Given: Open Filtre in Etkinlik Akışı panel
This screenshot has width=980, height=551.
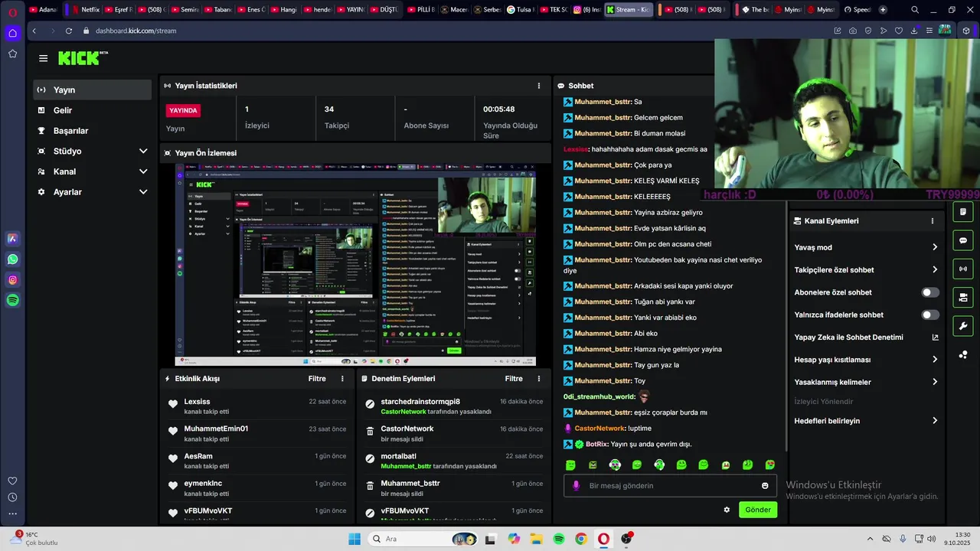Looking at the screenshot, I should (x=317, y=379).
